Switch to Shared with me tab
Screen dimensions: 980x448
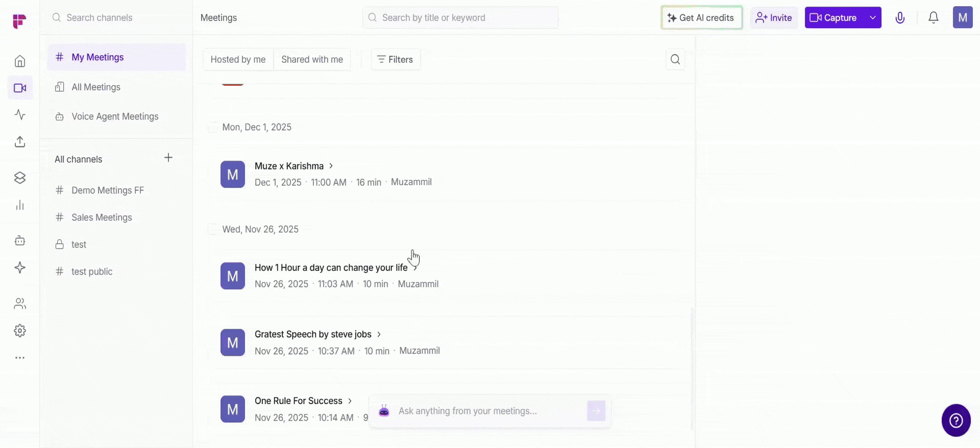(x=312, y=59)
